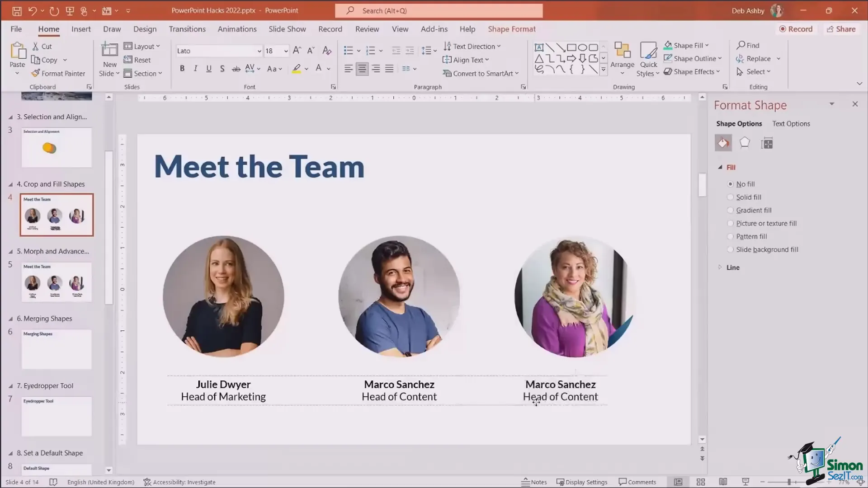
Task: Open Notes from the status bar
Action: [534, 482]
